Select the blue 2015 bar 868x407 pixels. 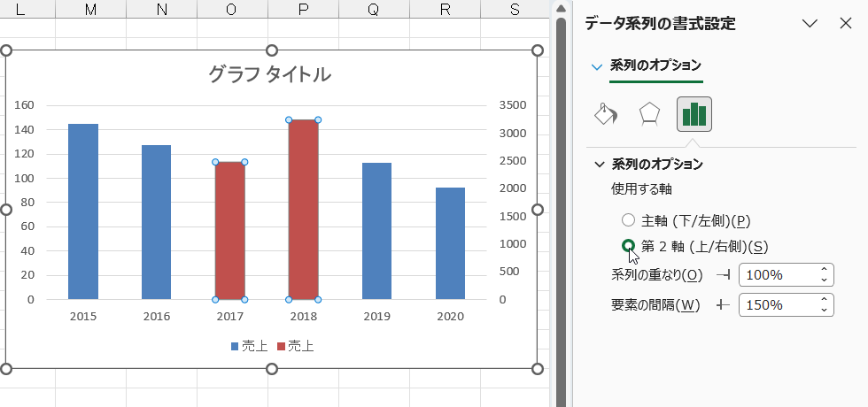(83, 211)
